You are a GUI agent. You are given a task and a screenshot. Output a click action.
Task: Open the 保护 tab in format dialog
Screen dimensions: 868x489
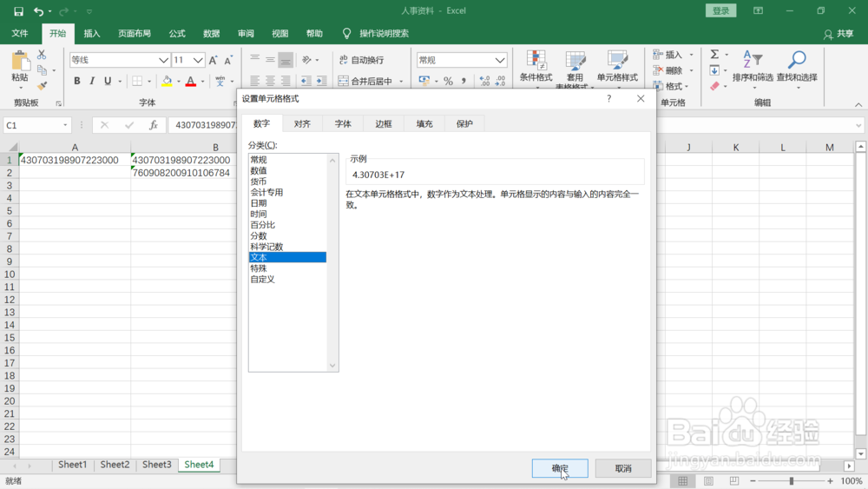pyautogui.click(x=464, y=123)
